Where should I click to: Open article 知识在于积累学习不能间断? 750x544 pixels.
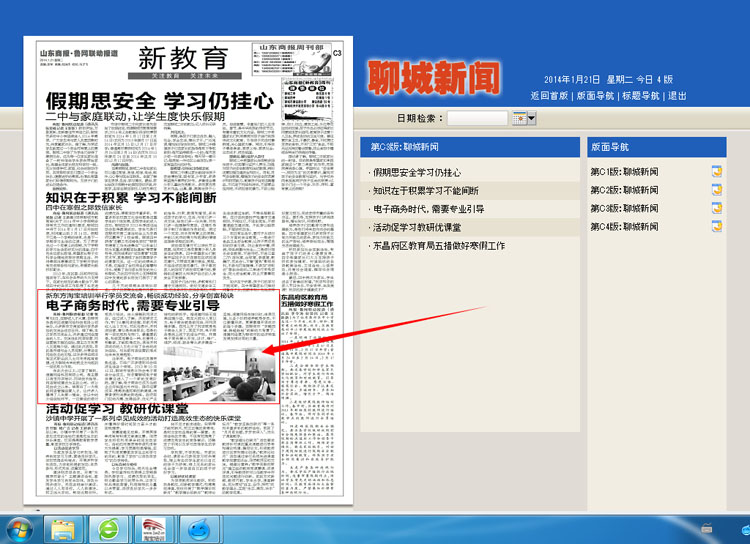pyautogui.click(x=427, y=190)
